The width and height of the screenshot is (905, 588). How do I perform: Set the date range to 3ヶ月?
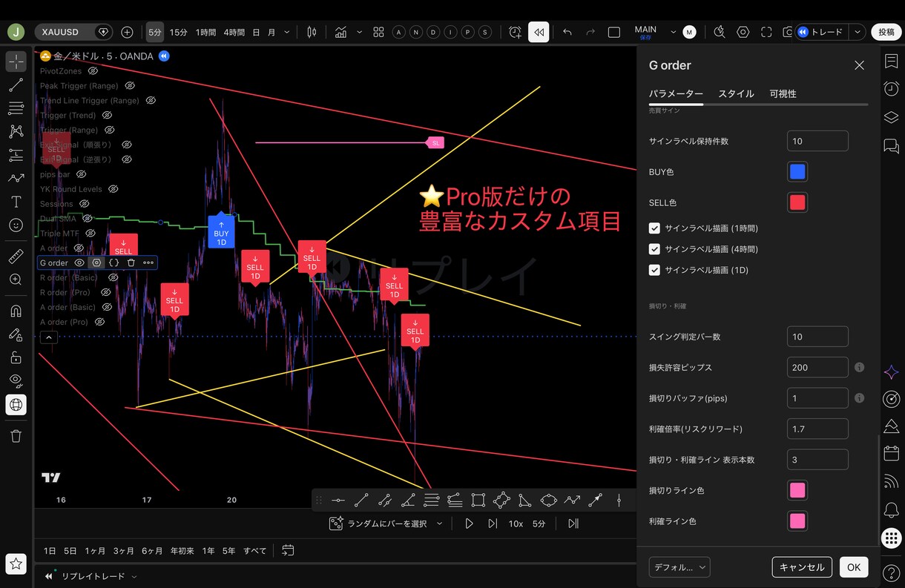tap(123, 551)
